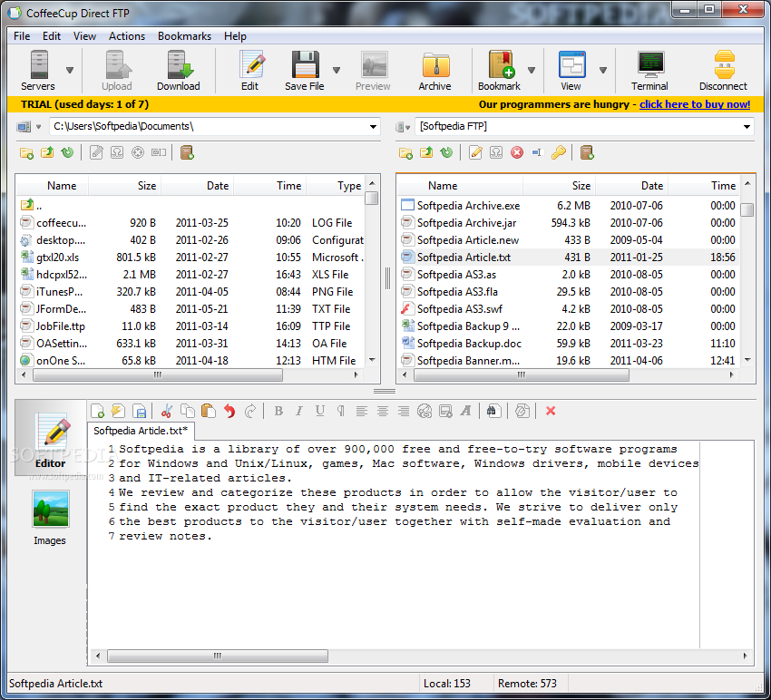The height and width of the screenshot is (700, 771).
Task: Click the Save File floppy icon
Action: tap(305, 64)
